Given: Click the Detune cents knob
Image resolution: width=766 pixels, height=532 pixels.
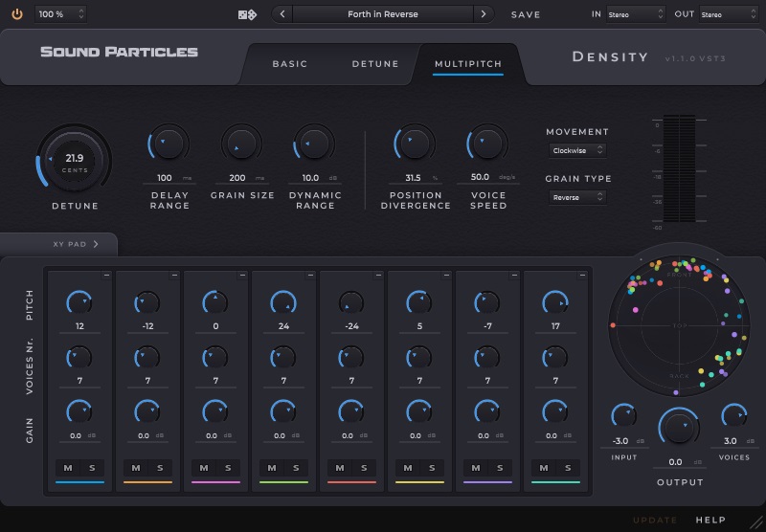Looking at the screenshot, I should pyautogui.click(x=74, y=161).
